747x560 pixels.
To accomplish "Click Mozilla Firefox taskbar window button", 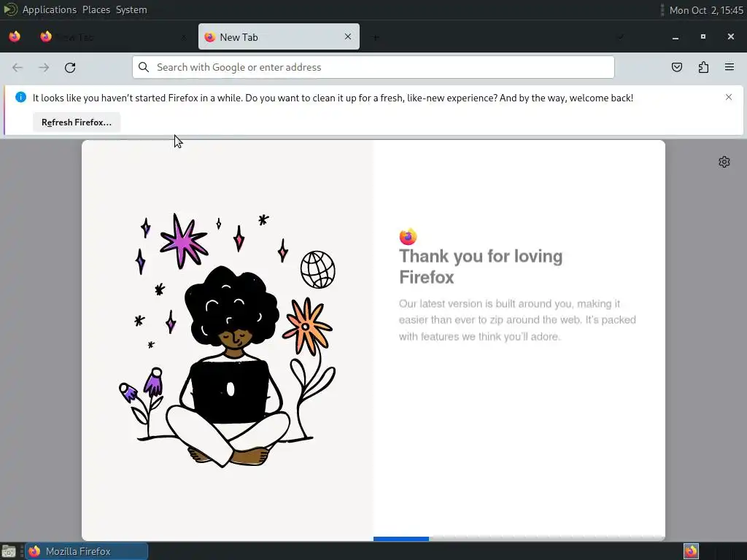I will pos(87,551).
